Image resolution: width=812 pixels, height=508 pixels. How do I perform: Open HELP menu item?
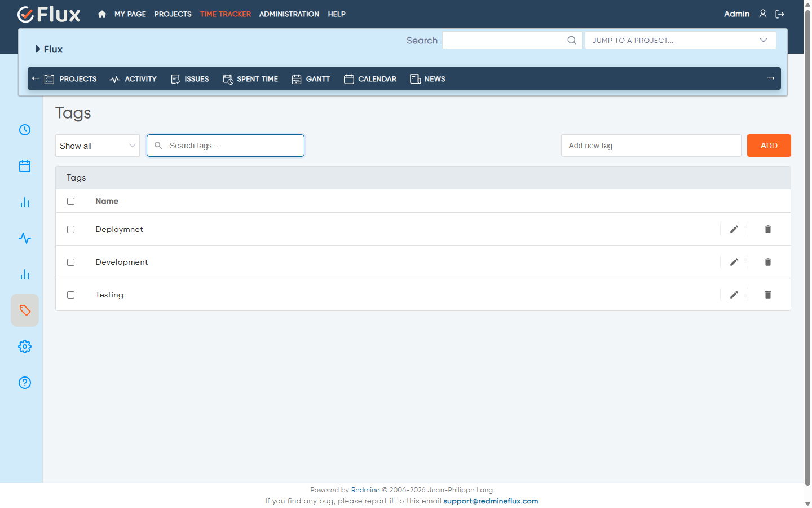337,14
